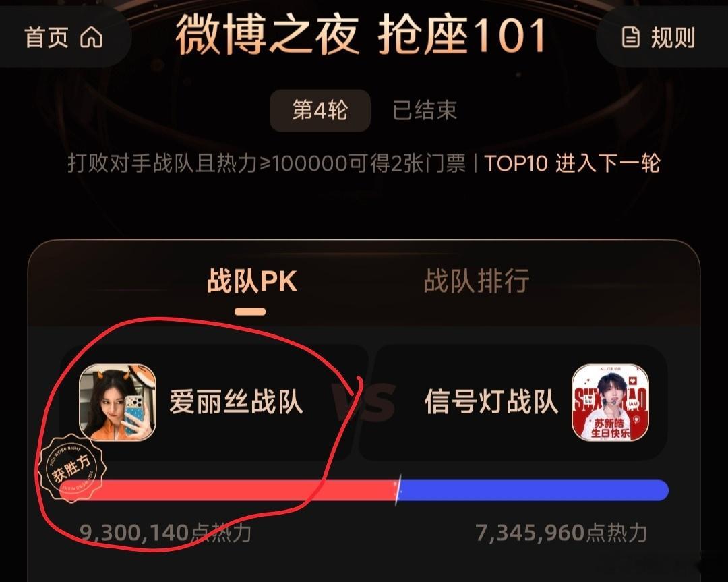The height and width of the screenshot is (582, 728).
Task: Click the 已结束 status label
Action: (425, 111)
